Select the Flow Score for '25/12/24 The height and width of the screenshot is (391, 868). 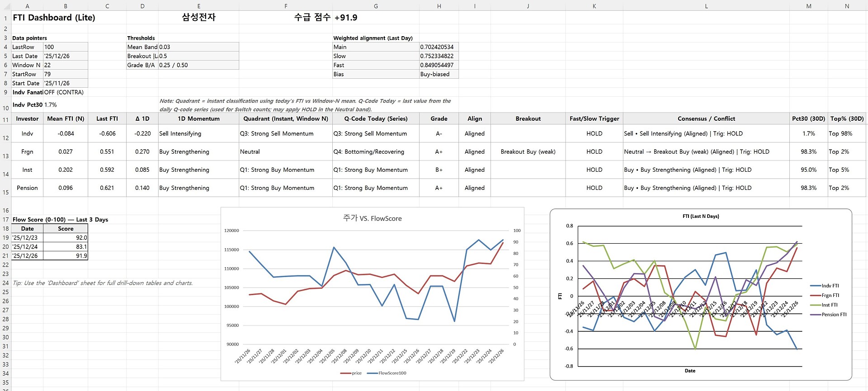(x=66, y=247)
